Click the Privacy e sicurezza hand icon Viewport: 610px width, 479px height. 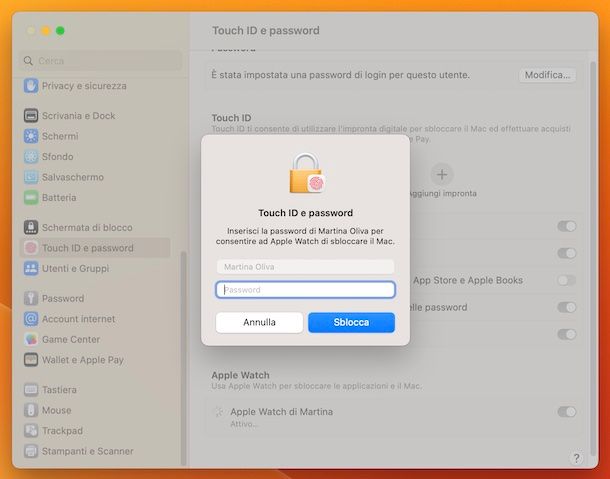pos(31,86)
